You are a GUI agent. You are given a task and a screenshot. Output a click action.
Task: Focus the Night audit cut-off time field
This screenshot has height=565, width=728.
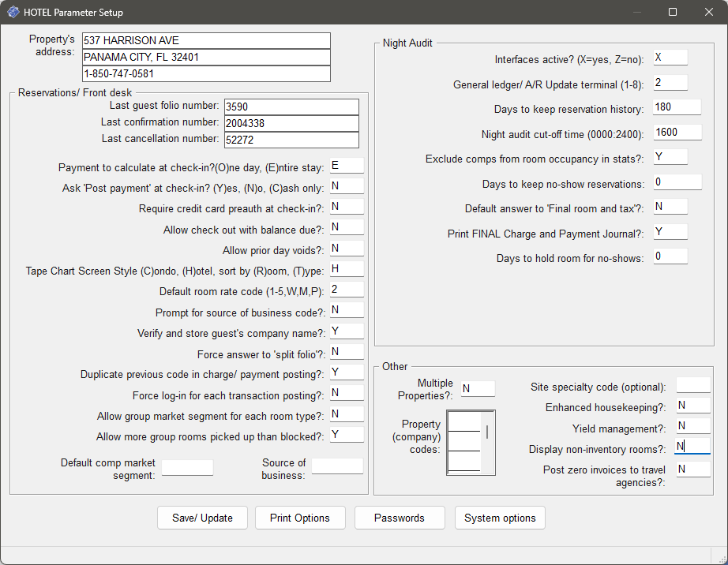click(677, 132)
